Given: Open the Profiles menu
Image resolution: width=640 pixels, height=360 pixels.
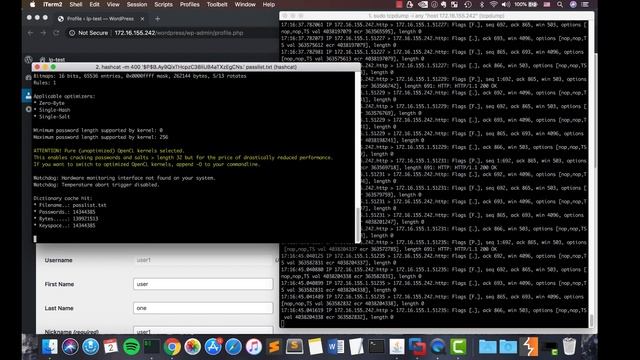Looking at the screenshot, I should tap(190, 4).
